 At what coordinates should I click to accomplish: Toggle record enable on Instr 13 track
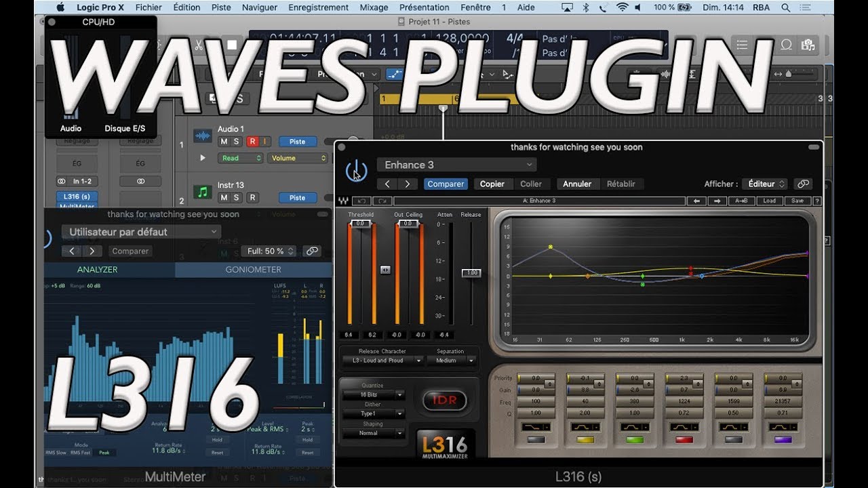pos(252,198)
